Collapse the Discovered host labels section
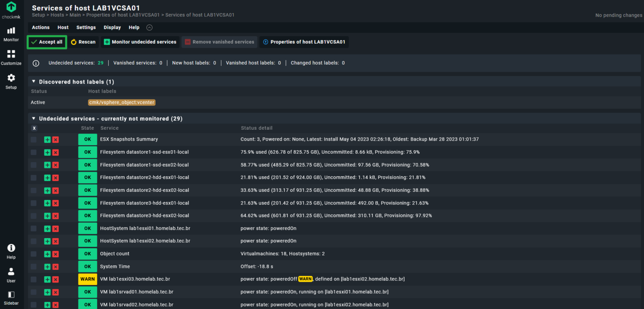 coord(34,81)
